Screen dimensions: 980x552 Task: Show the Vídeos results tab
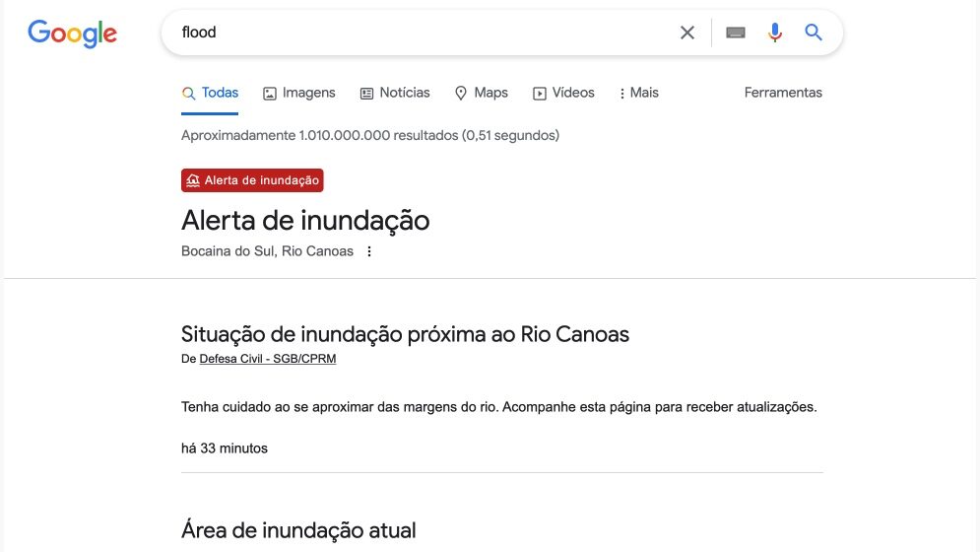click(x=563, y=93)
